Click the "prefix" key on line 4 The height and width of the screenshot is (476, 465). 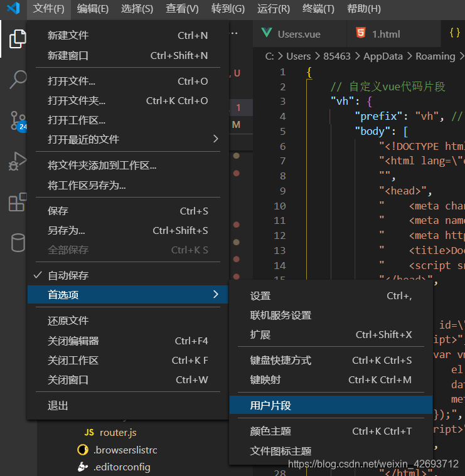[x=379, y=116]
